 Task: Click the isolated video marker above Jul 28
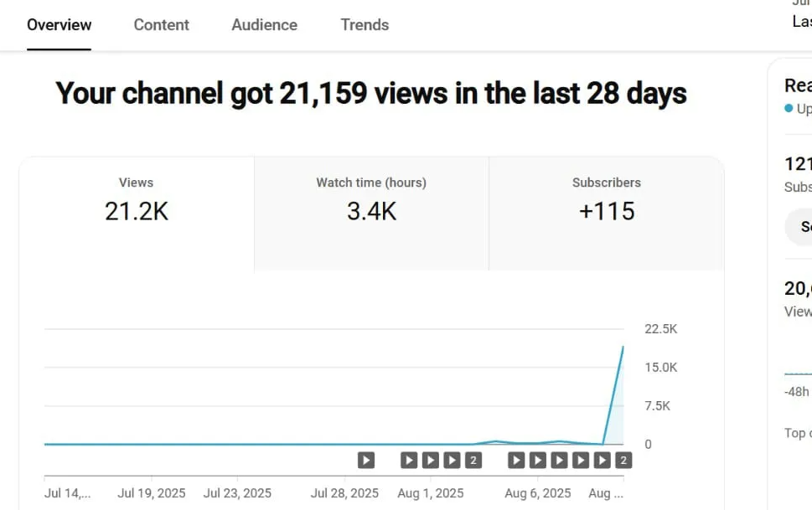(365, 460)
